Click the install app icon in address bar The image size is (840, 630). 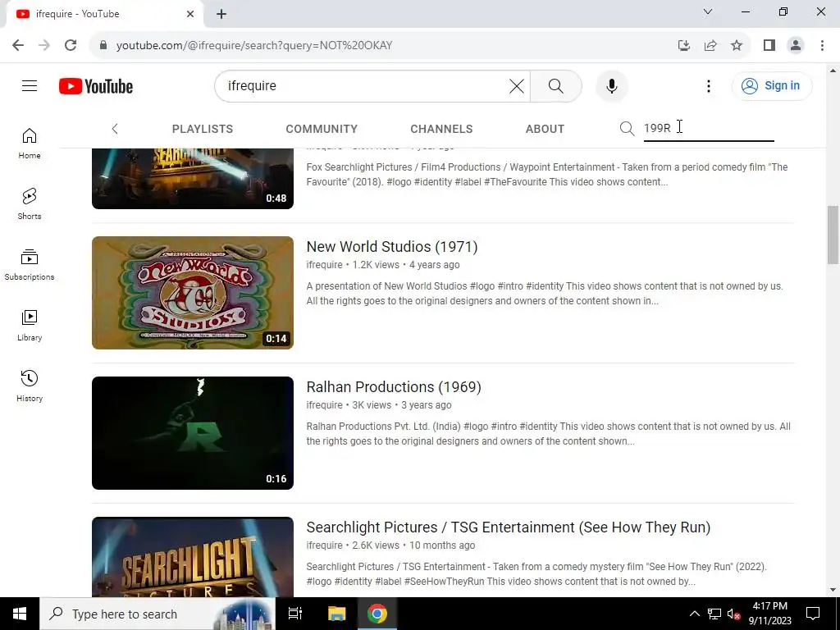tap(683, 45)
